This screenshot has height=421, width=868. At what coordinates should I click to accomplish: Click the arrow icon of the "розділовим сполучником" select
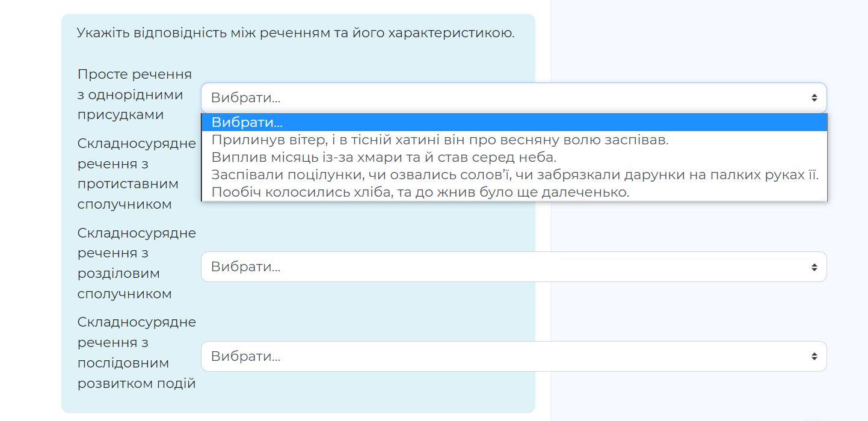(813, 267)
